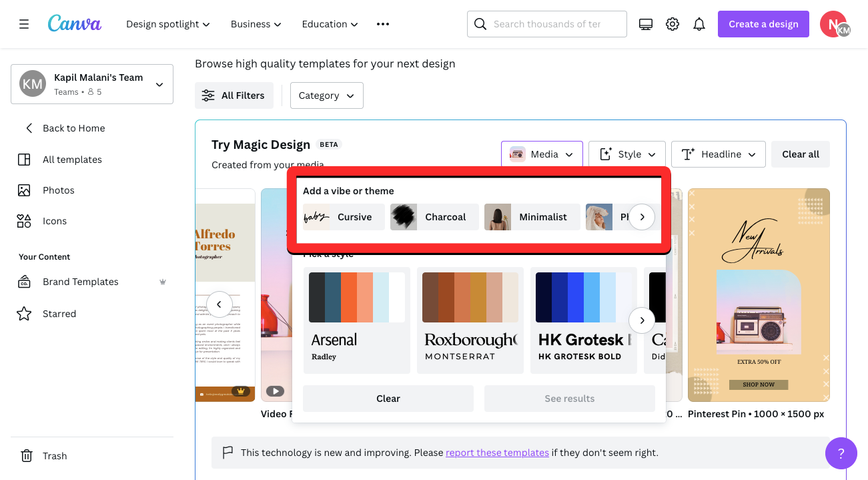Open Starred content in the sidebar
The height and width of the screenshot is (480, 868).
coord(59,314)
